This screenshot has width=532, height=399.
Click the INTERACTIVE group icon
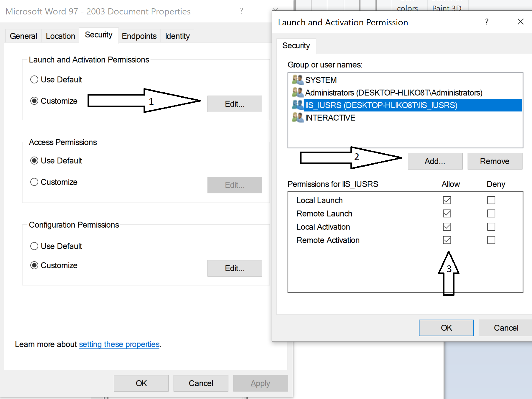tap(297, 118)
